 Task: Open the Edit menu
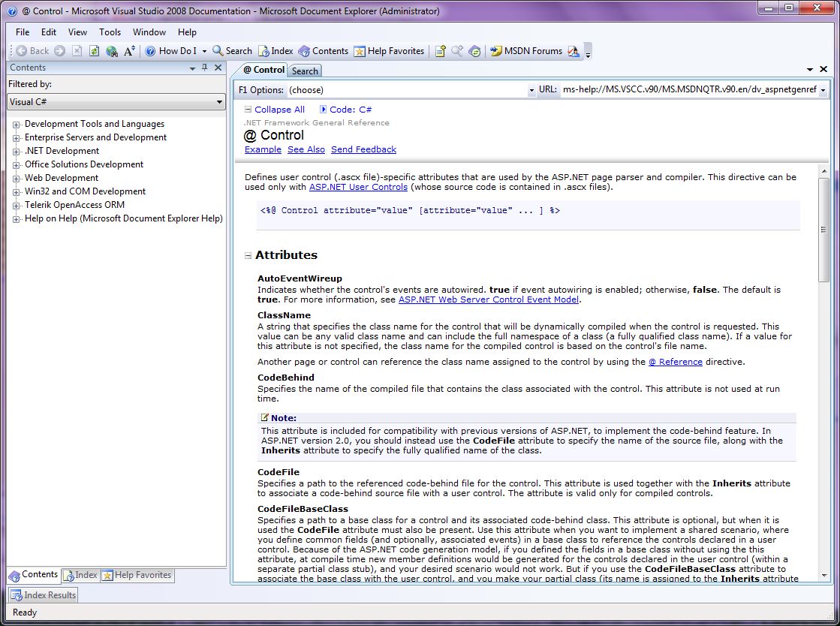pyautogui.click(x=49, y=32)
